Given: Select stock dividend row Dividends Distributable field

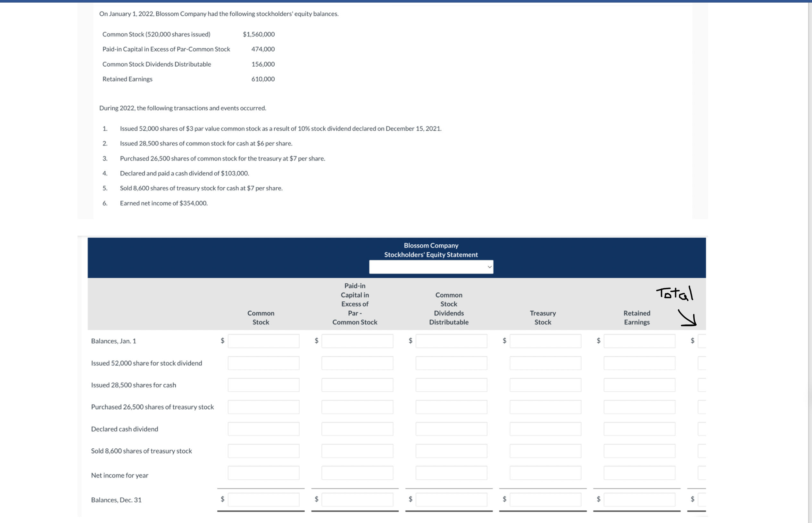Looking at the screenshot, I should tap(451, 363).
